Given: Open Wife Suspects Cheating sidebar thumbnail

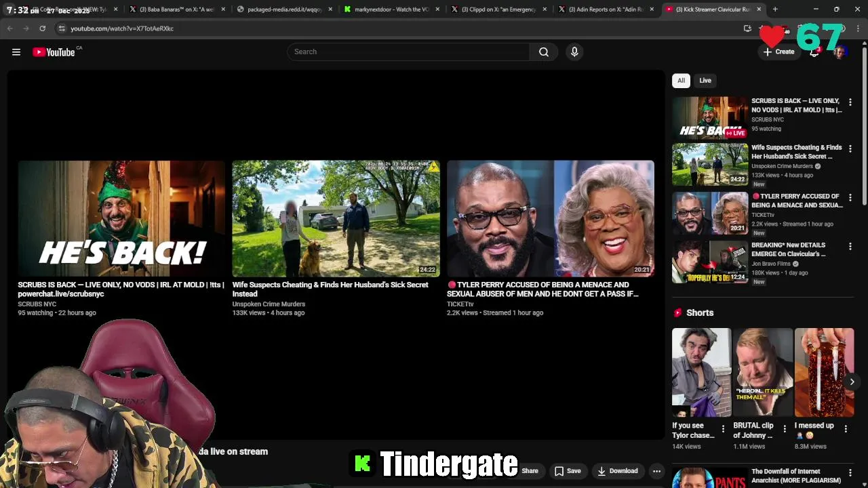Looking at the screenshot, I should click(710, 164).
